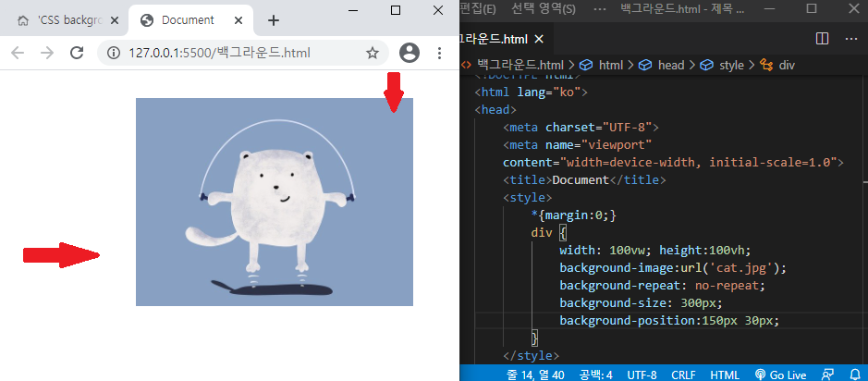868x381 pixels.
Task: Click the Chrome forward arrow button
Action: pyautogui.click(x=47, y=53)
